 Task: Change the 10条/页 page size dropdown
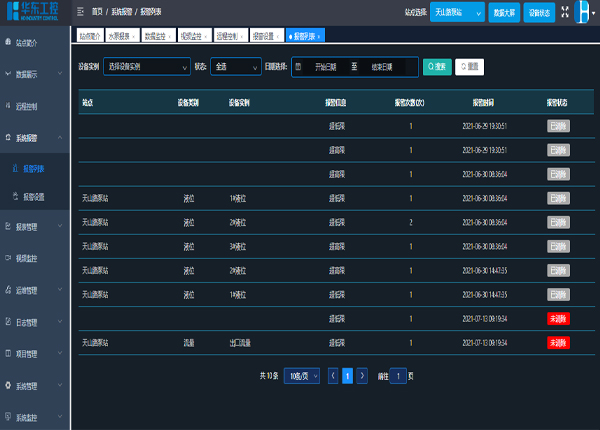pos(301,376)
